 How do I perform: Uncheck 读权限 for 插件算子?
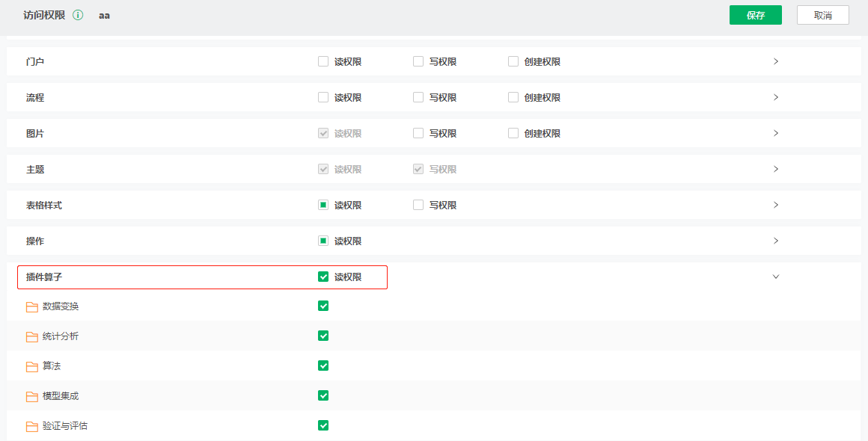(323, 276)
